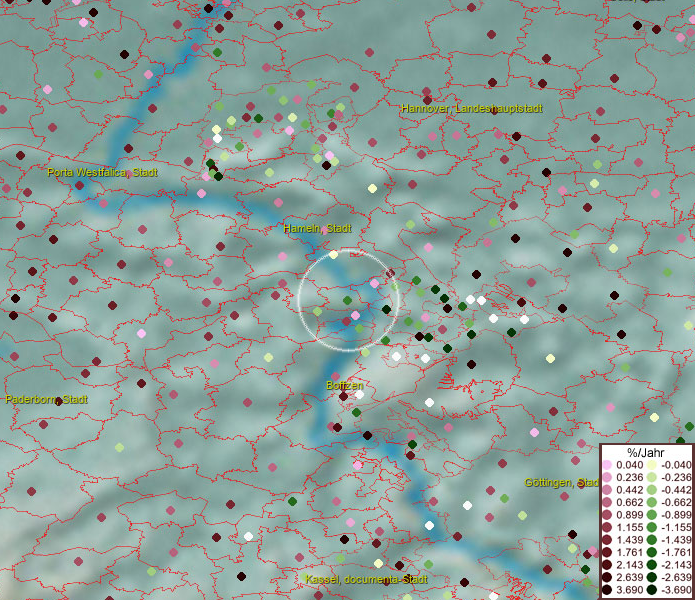The height and width of the screenshot is (600, 695).
Task: Click the -2.639 legend value
Action: [676, 577]
